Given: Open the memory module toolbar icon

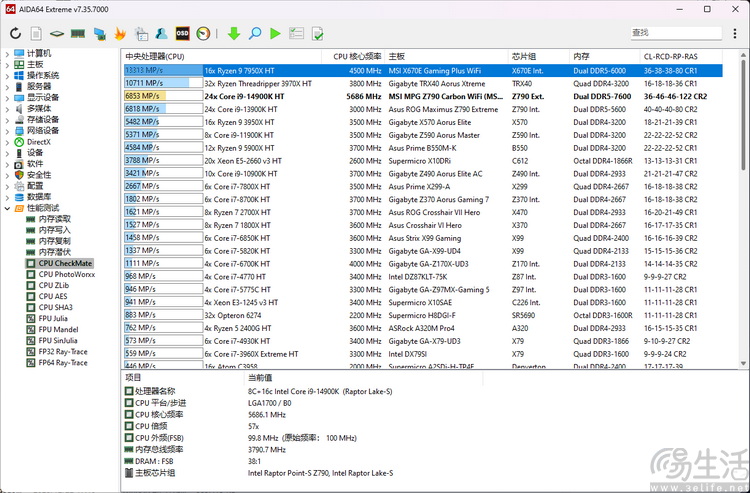Looking at the screenshot, I should tap(78, 33).
